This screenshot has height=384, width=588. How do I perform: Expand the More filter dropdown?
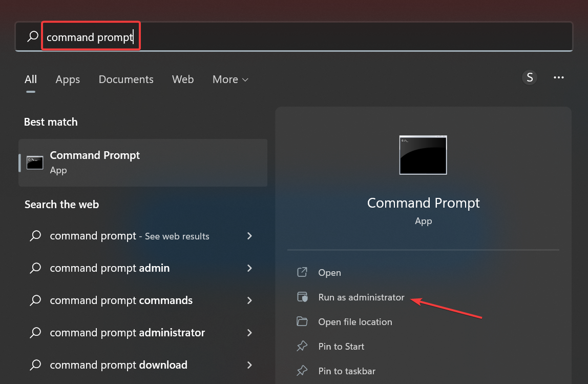pos(230,79)
